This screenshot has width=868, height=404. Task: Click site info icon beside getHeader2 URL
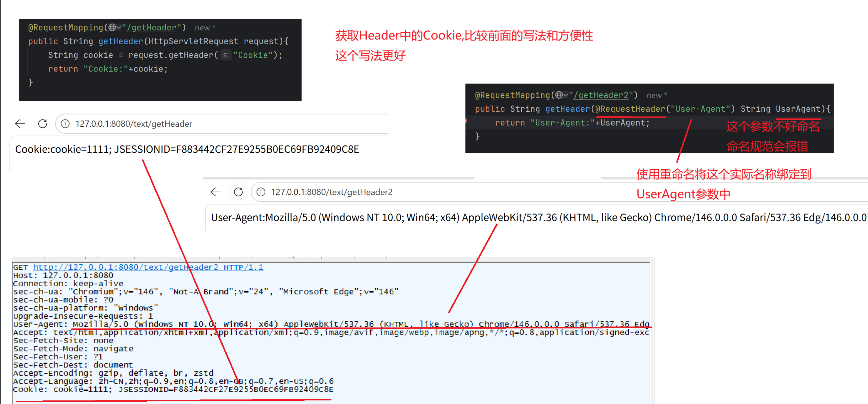click(261, 192)
